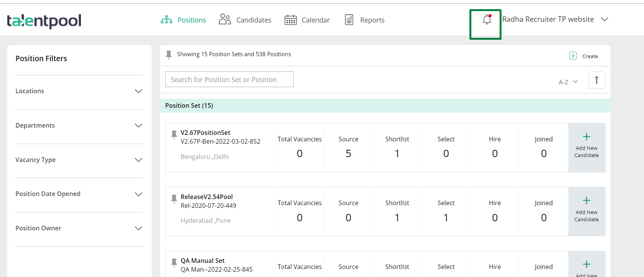The width and height of the screenshot is (644, 277).
Task: Open the QA Manual Set title
Action: pyautogui.click(x=202, y=261)
